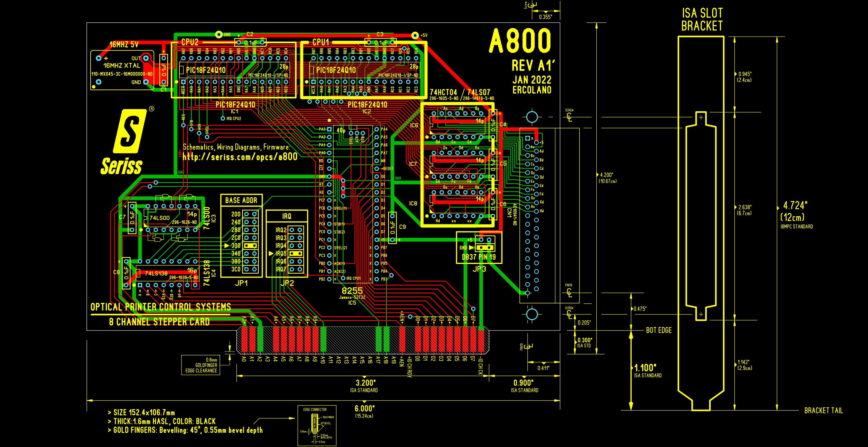This screenshot has height=447, width=868.
Task: Click the 4.200" board height dimension
Action: point(607,178)
